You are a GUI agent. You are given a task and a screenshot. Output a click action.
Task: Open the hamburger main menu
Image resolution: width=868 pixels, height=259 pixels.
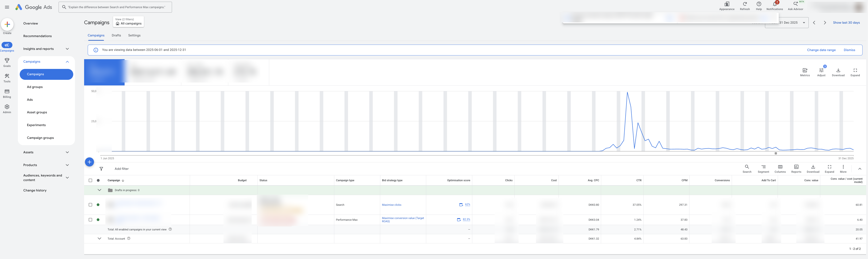(7, 7)
